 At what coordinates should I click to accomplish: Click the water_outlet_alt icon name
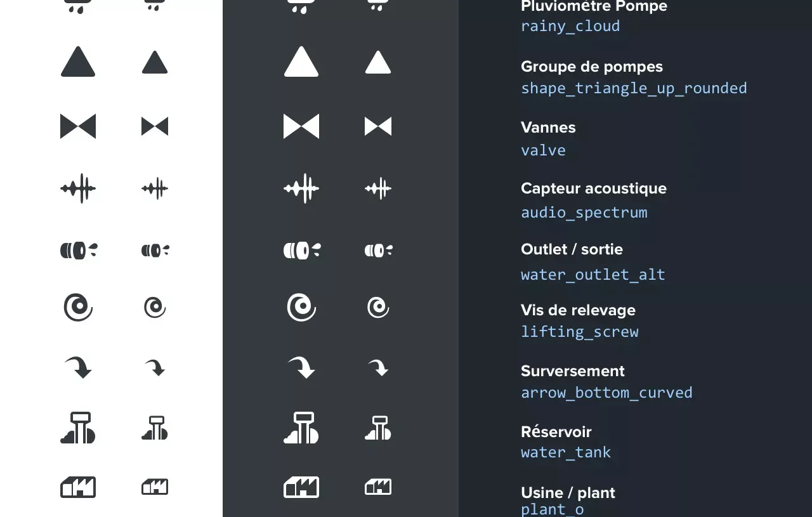point(593,275)
